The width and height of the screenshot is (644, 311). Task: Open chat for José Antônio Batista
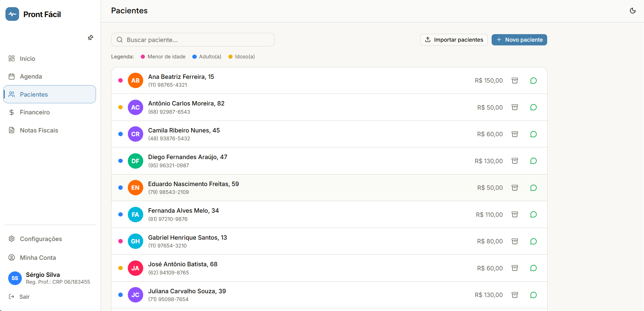[x=534, y=268]
